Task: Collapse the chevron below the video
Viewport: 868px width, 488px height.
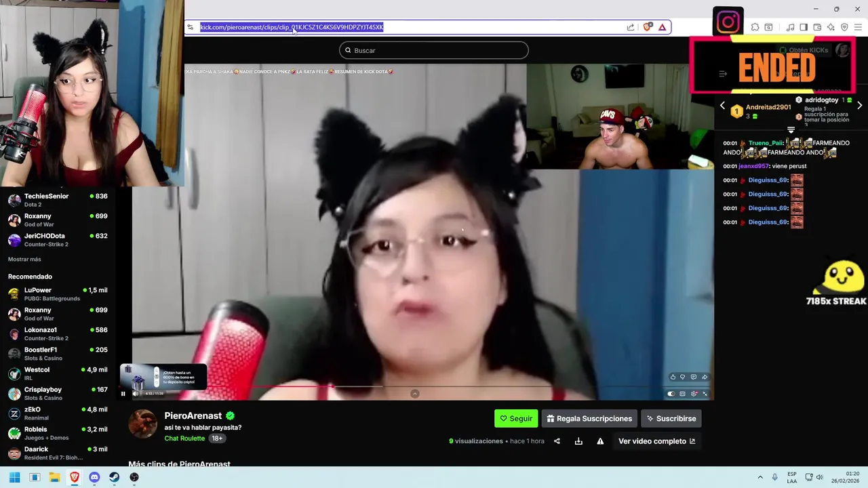Action: [x=415, y=394]
